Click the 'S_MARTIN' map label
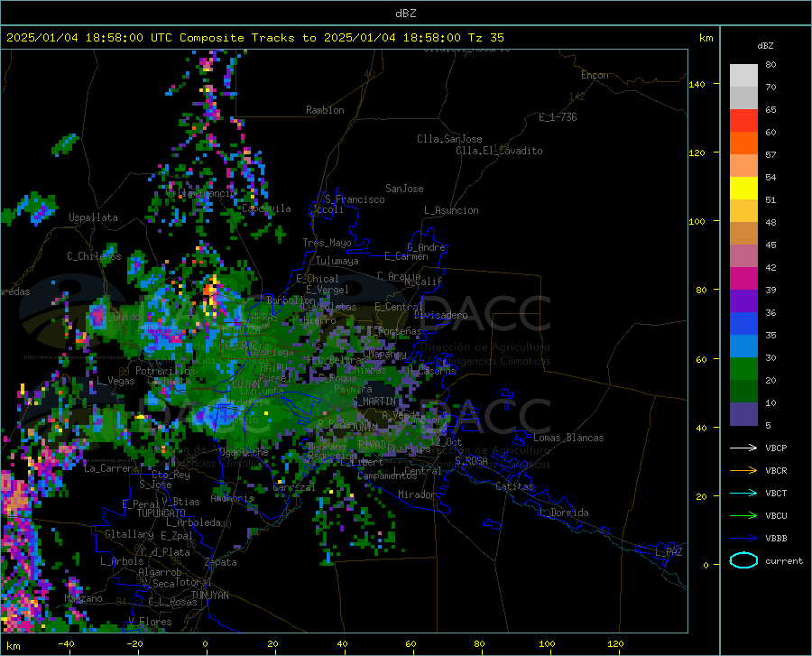Image resolution: width=812 pixels, height=656 pixels. coord(374,402)
